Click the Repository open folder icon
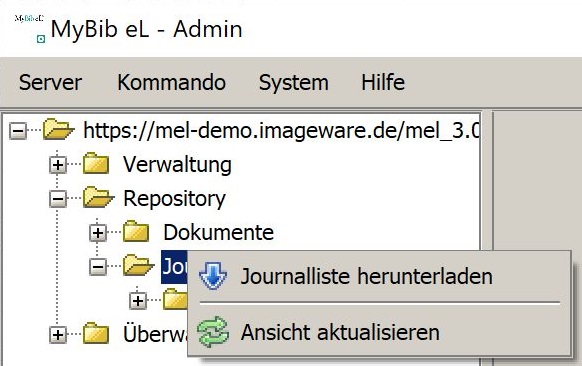The width and height of the screenshot is (582, 366). coord(98,197)
